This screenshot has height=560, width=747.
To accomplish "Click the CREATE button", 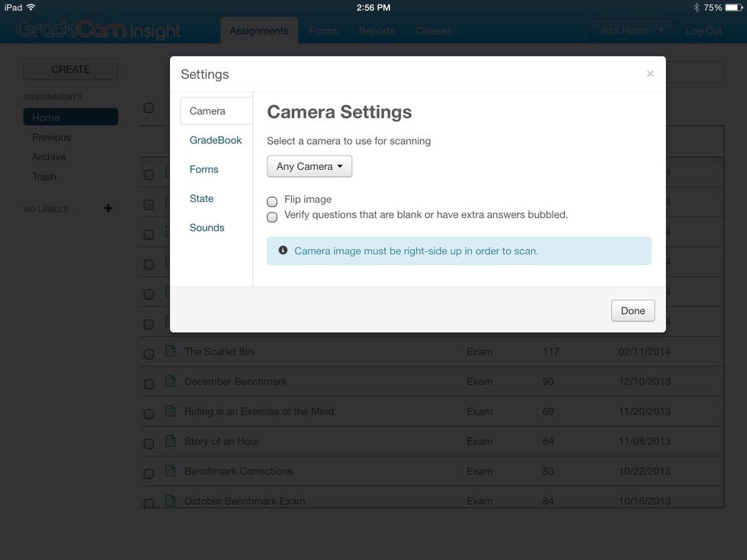I will (70, 69).
